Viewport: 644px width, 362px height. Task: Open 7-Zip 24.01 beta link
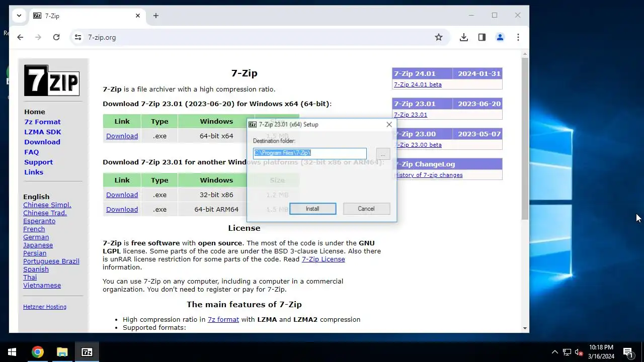click(x=418, y=84)
